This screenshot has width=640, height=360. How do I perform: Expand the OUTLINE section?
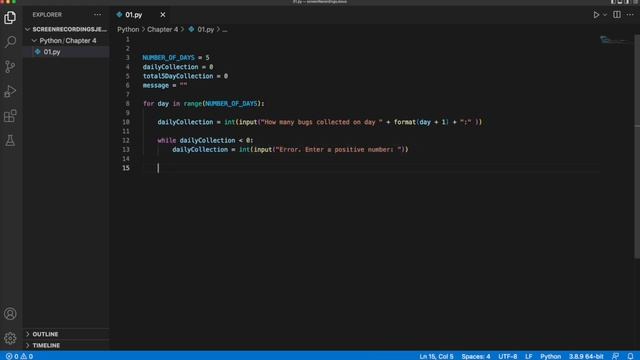click(x=66, y=334)
